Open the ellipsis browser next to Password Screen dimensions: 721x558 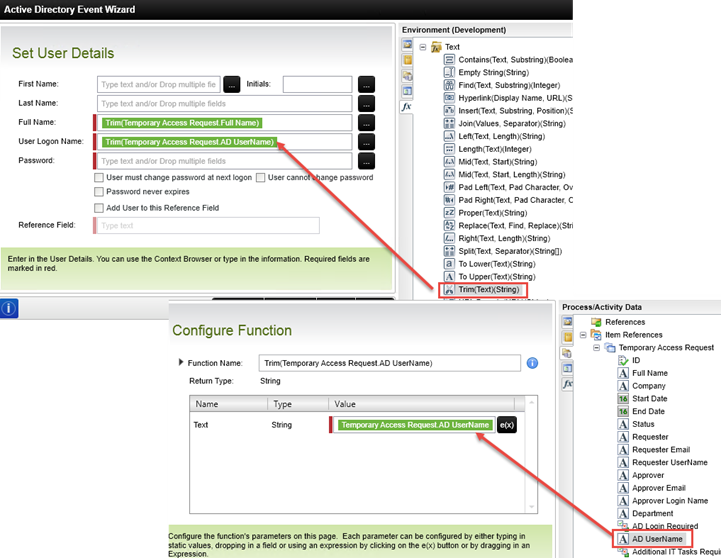(366, 161)
